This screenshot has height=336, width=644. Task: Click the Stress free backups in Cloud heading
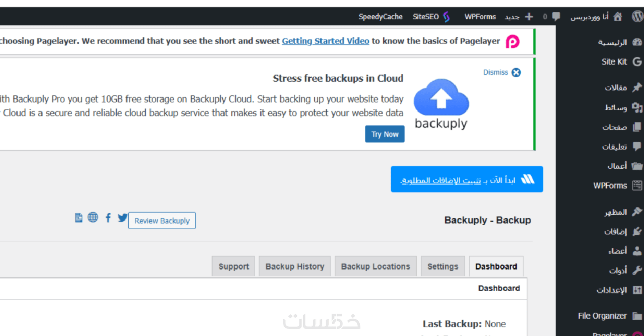338,78
